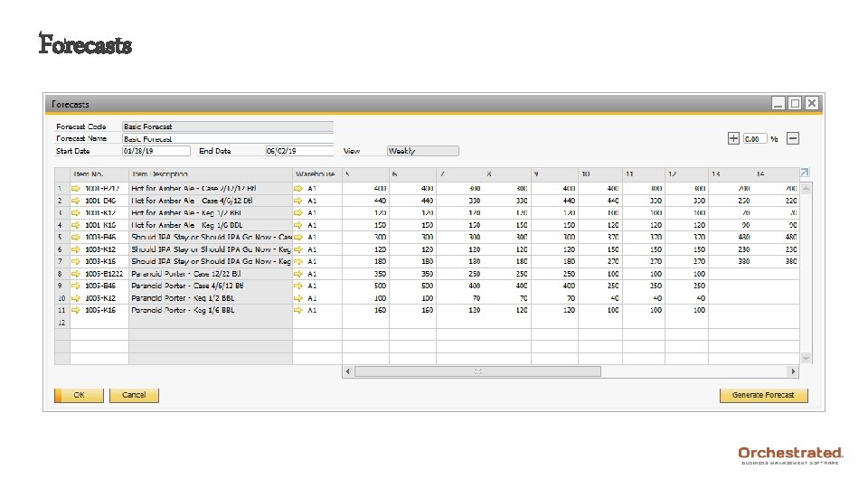
Task: Select empty row number 12 header
Action: 62,323
